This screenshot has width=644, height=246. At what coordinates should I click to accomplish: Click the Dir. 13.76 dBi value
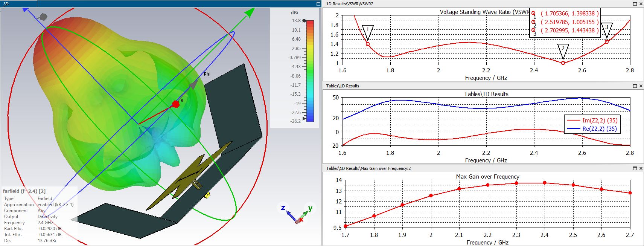coord(47,241)
